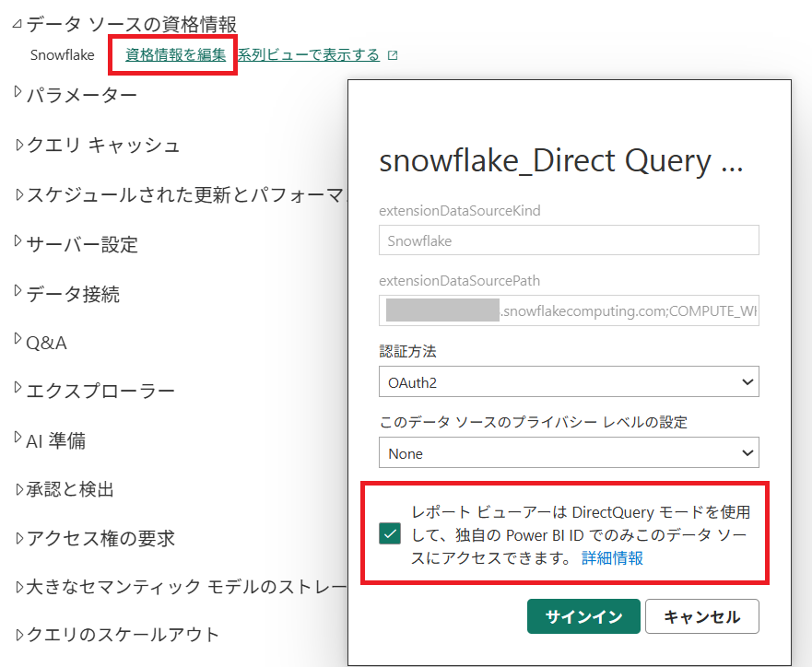812x667 pixels.
Task: Expand the データ接続 section
Action: coord(18,291)
